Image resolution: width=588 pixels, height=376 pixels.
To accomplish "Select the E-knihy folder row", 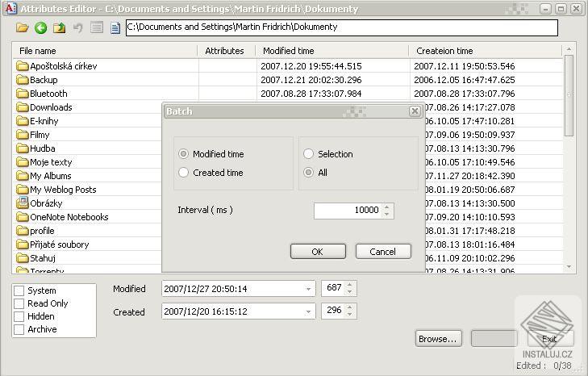I will pyautogui.click(x=89, y=121).
